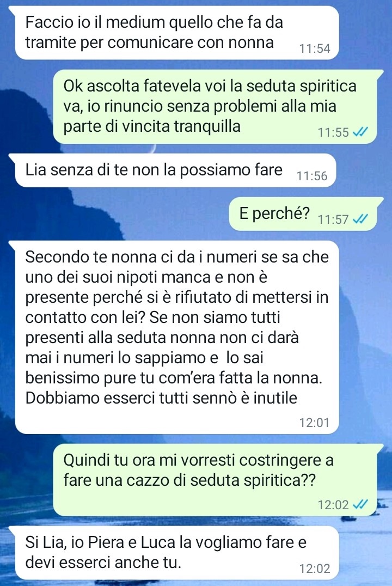This screenshot has height=586, width=392.
Task: Tap the read receipt ticks at 11:57
Action: pyautogui.click(x=360, y=218)
